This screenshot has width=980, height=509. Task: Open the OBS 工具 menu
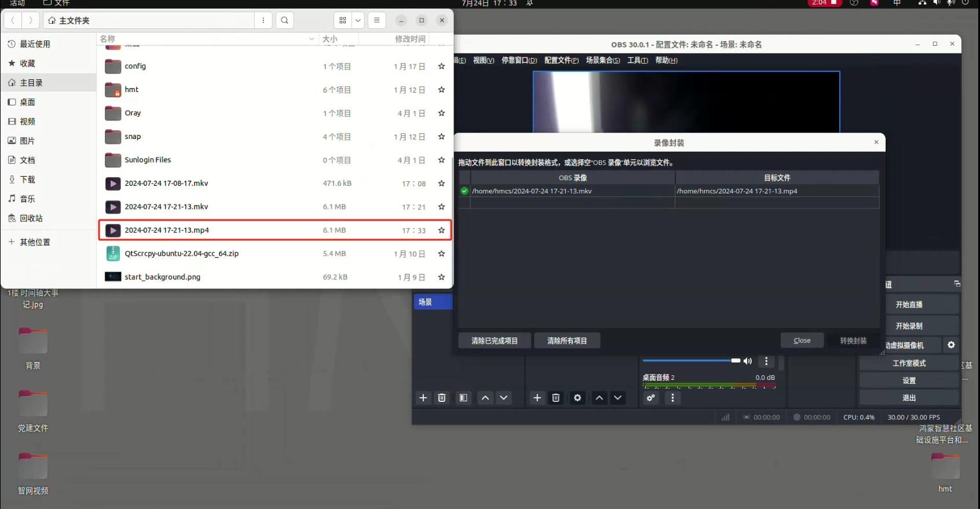tap(637, 60)
